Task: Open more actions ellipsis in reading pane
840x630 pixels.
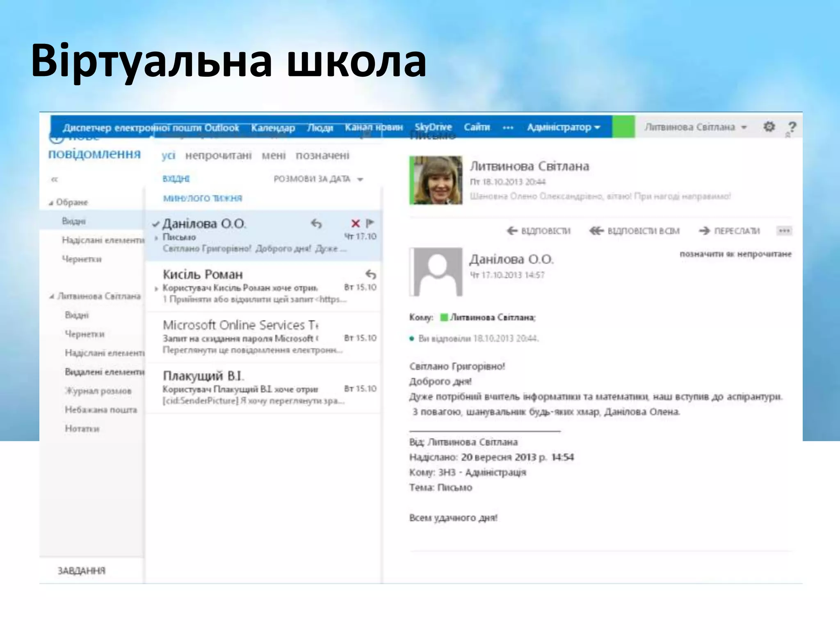Action: tap(784, 231)
